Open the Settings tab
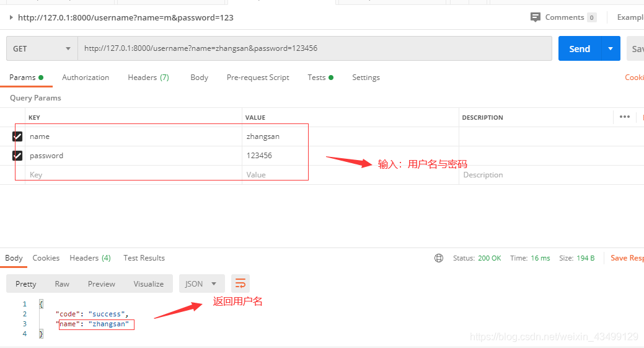This screenshot has width=644, height=348. pos(366,78)
